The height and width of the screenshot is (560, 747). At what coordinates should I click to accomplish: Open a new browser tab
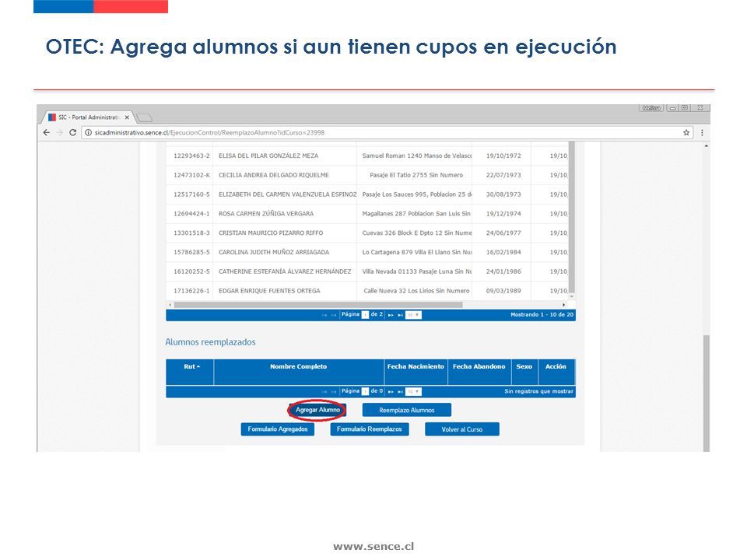(x=145, y=117)
